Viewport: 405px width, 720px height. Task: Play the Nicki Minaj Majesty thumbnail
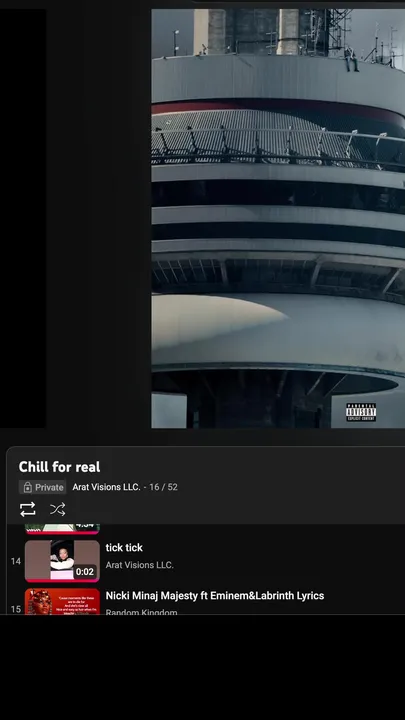(62, 601)
